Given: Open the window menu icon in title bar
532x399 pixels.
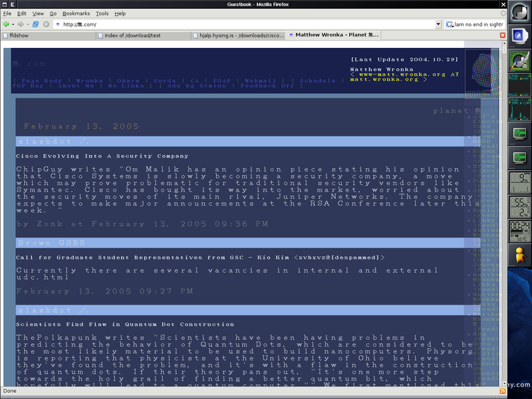Looking at the screenshot, I should click(x=5, y=5).
